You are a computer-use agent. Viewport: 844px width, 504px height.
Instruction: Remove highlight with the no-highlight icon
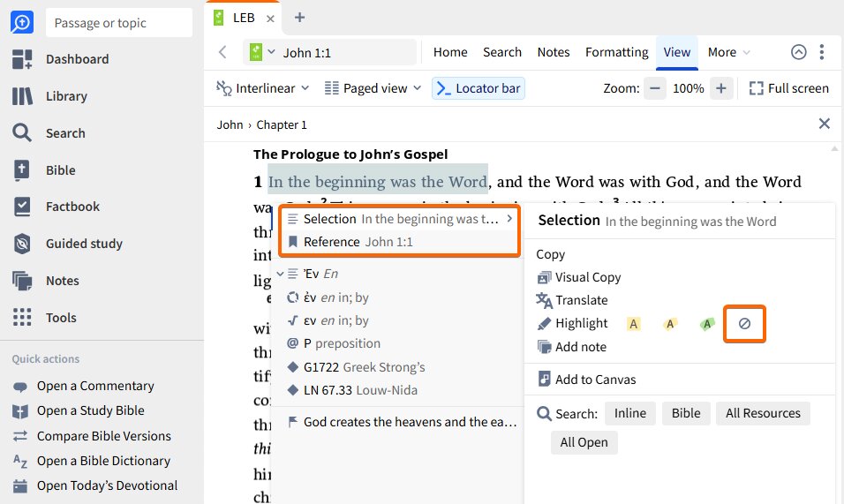[744, 323]
